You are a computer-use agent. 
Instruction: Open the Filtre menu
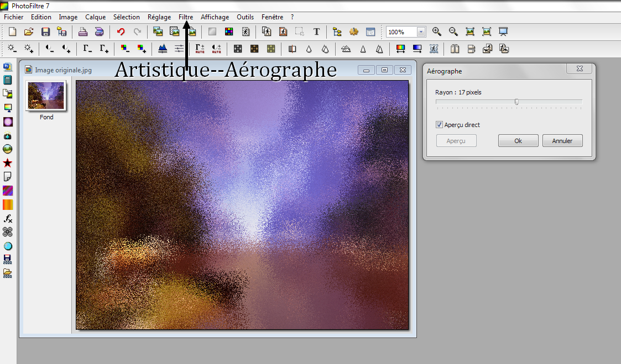coord(186,17)
